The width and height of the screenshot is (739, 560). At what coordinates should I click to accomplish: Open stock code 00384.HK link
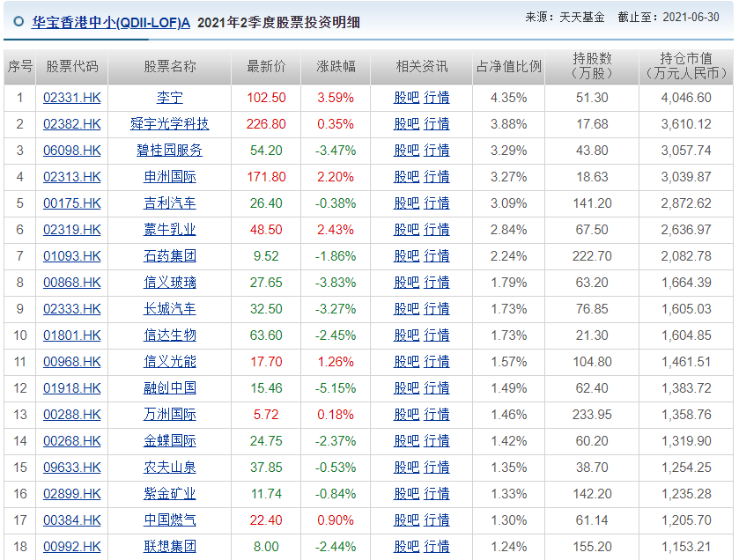pyautogui.click(x=72, y=519)
